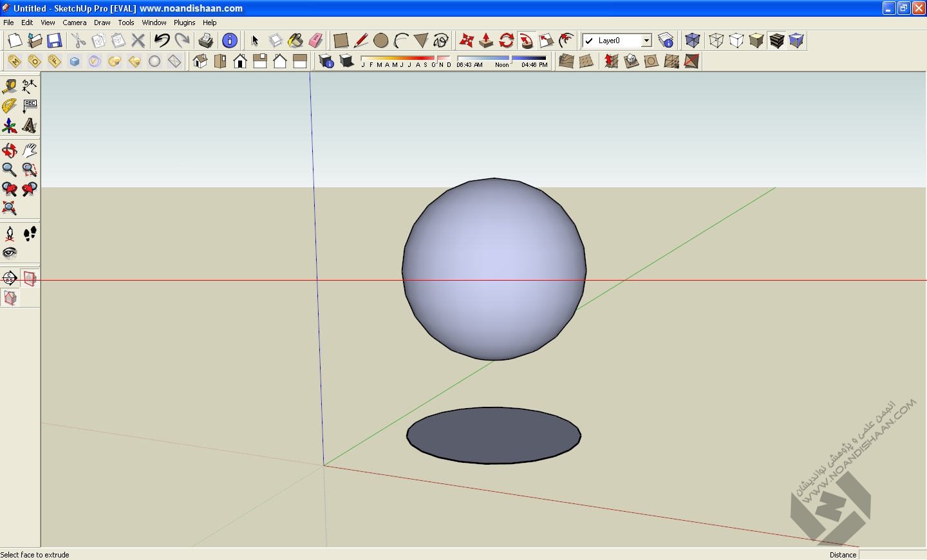Image resolution: width=927 pixels, height=560 pixels.
Task: Toggle section cuts display
Action: pyautogui.click(x=9, y=298)
